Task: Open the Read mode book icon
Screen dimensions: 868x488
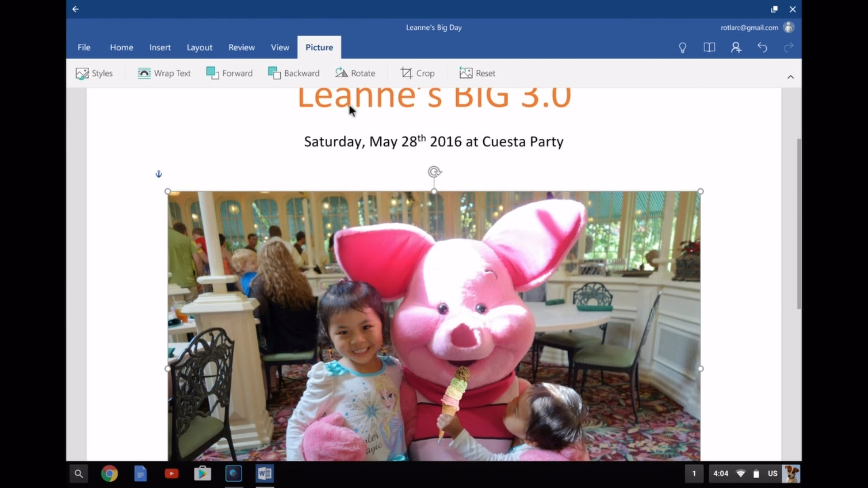Action: pyautogui.click(x=709, y=47)
